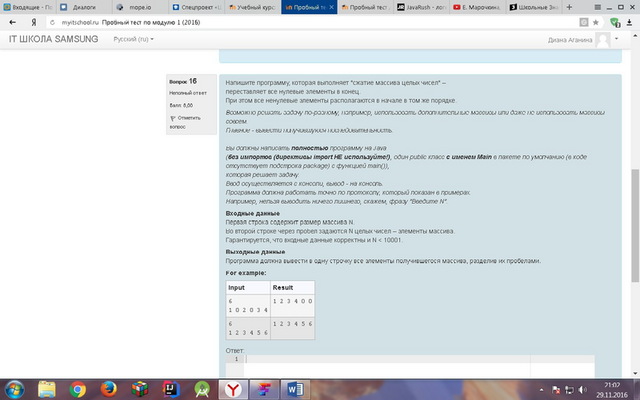This screenshot has width=640, height=400.
Task: Launch Google Chrome from the taskbar
Action: (x=78, y=389)
